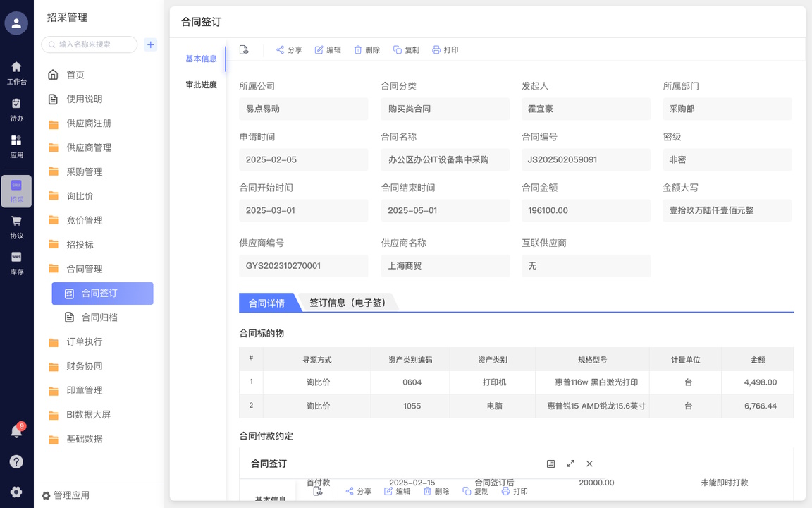The width and height of the screenshot is (812, 508).
Task: Switch to 审批进度 side tab
Action: [x=201, y=85]
